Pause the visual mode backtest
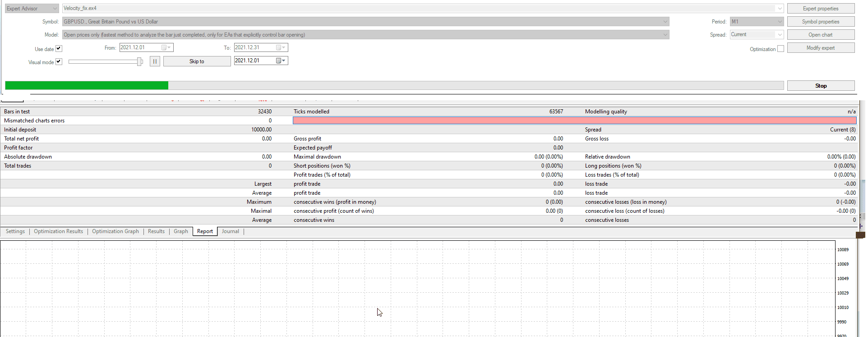The height and width of the screenshot is (337, 868). 155,61
